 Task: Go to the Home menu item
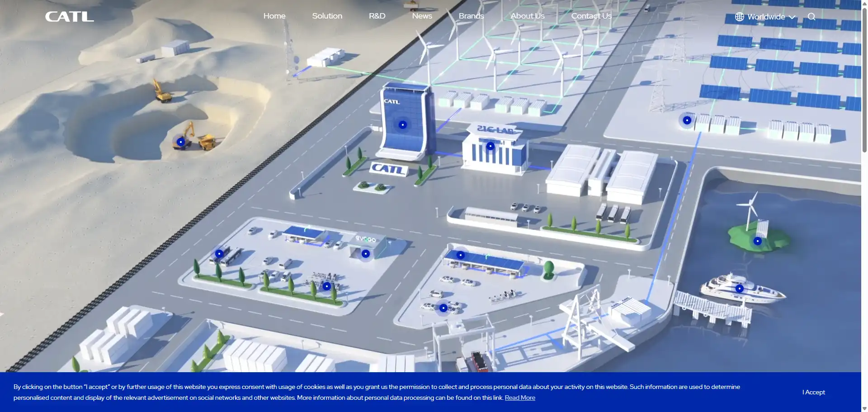274,16
